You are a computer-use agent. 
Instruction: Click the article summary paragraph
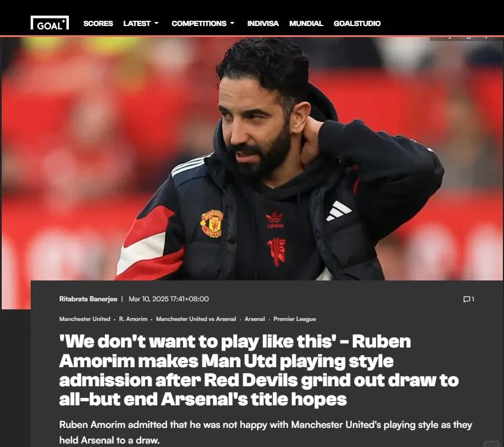[266, 432]
